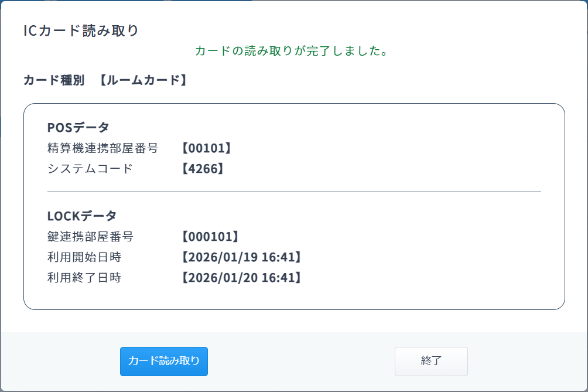The image size is (588, 392).
Task: Select the start datetime 【2026/01/19 16:41】
Action: coord(241,257)
